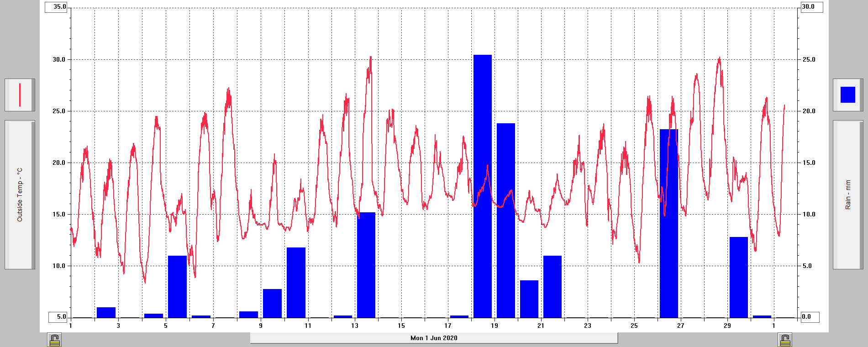The height and width of the screenshot is (347, 868).
Task: Click the padlock icon below the rain axis
Action: (x=785, y=340)
